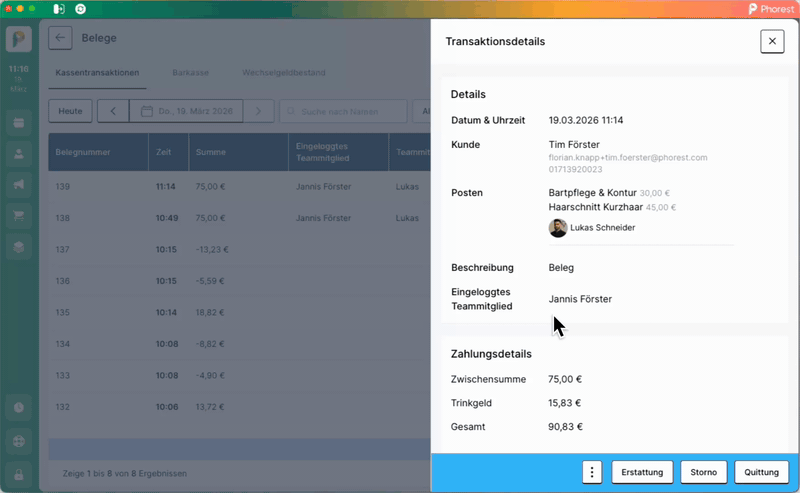Select receipt row 138
The width and height of the screenshot is (800, 493).
[239, 218]
